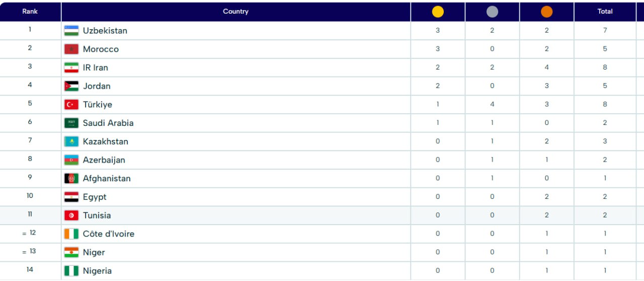
Task: Click Niger's rank number cell
Action: [30, 251]
